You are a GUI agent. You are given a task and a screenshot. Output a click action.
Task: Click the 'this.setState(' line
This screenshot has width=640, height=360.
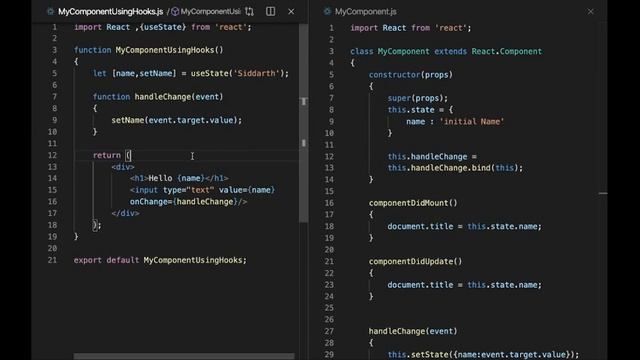pos(483,354)
